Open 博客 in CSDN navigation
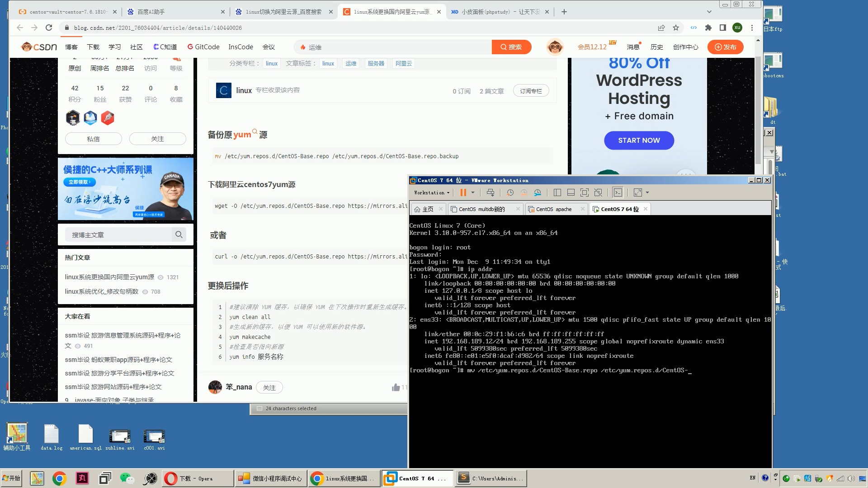Viewport: 868px width, 488px height. [71, 47]
